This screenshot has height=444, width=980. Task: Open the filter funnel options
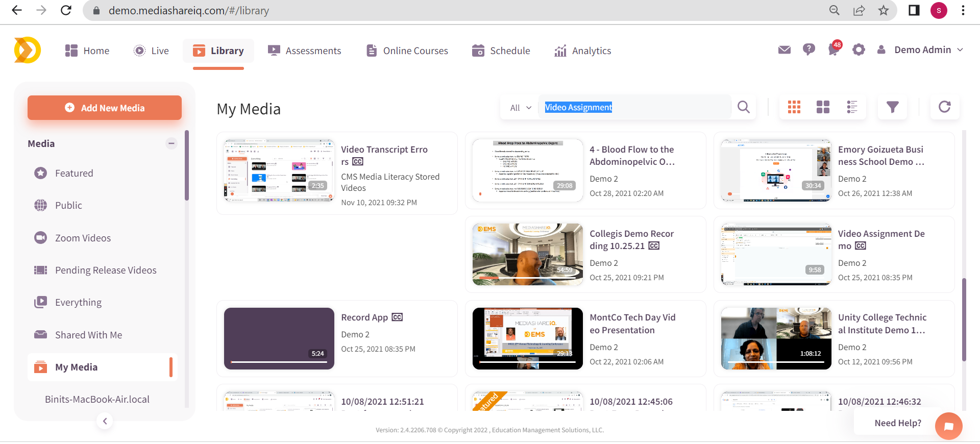coord(892,107)
